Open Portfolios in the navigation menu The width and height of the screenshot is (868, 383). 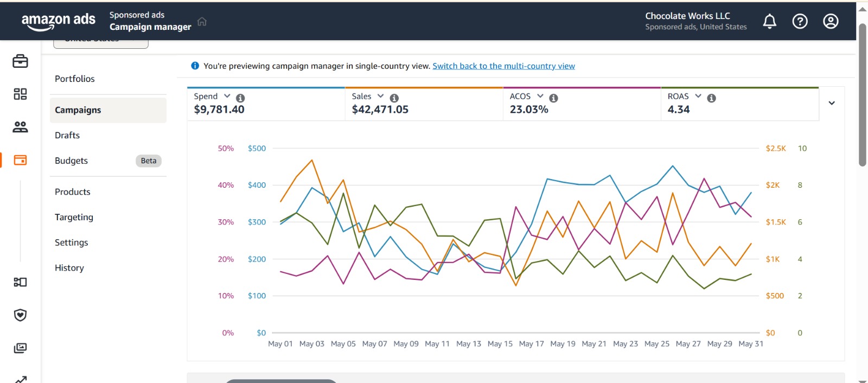coord(75,79)
